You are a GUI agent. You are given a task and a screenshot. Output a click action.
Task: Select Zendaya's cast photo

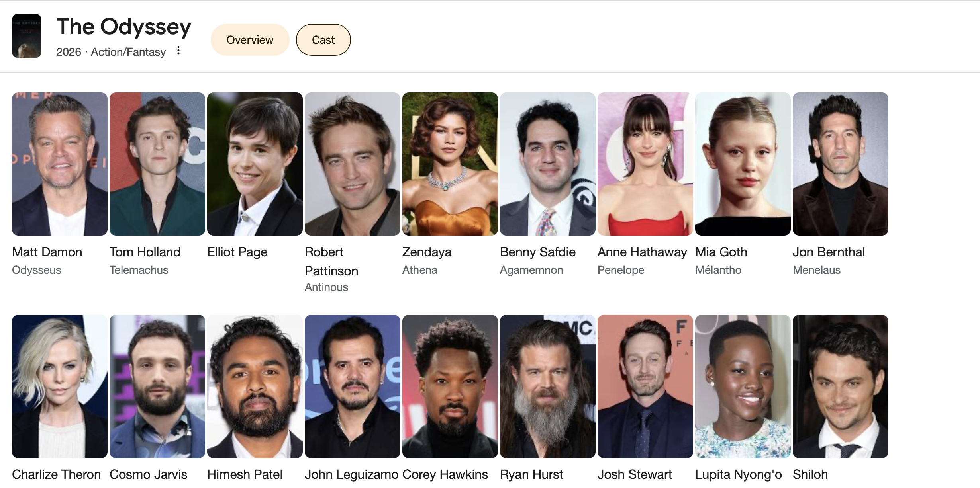(x=450, y=164)
